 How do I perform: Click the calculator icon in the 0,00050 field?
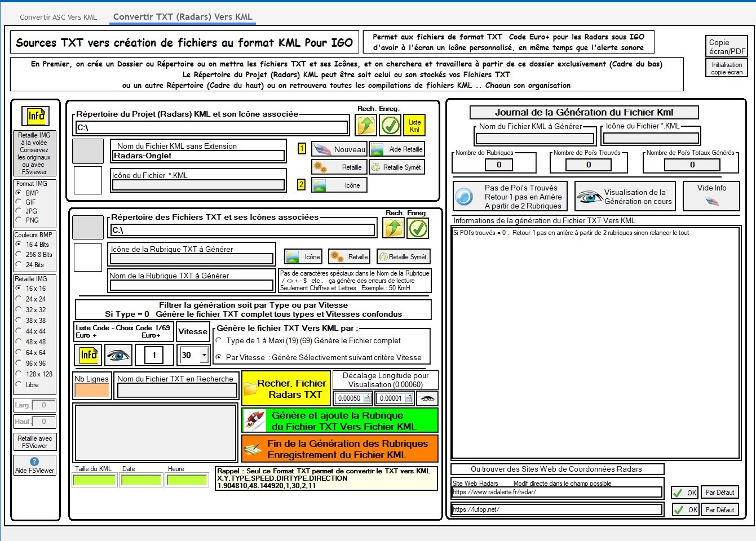pos(367,398)
